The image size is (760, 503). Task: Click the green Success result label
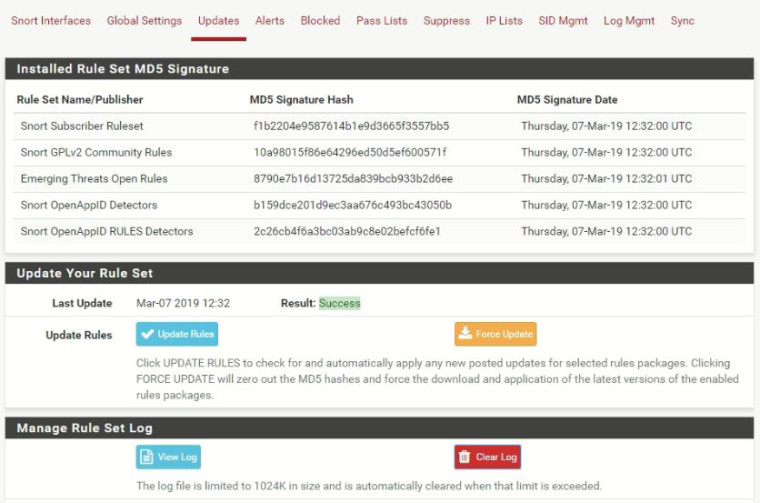340,303
